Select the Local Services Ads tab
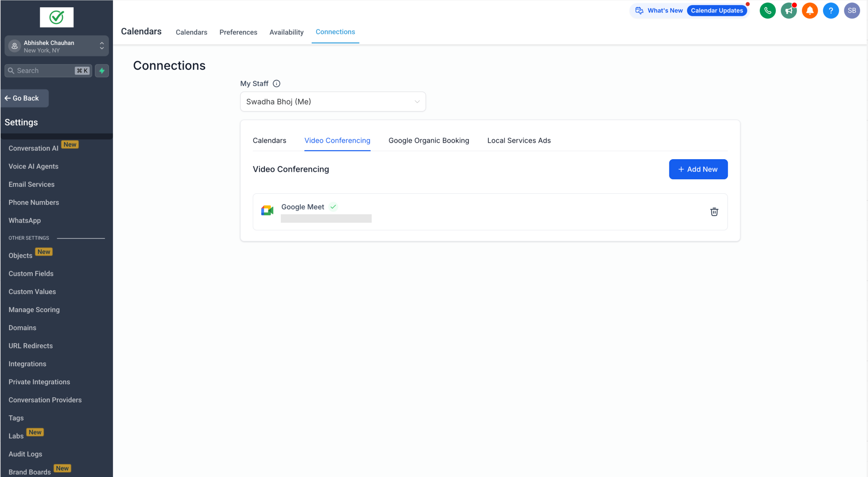The height and width of the screenshot is (477, 868). click(x=518, y=140)
